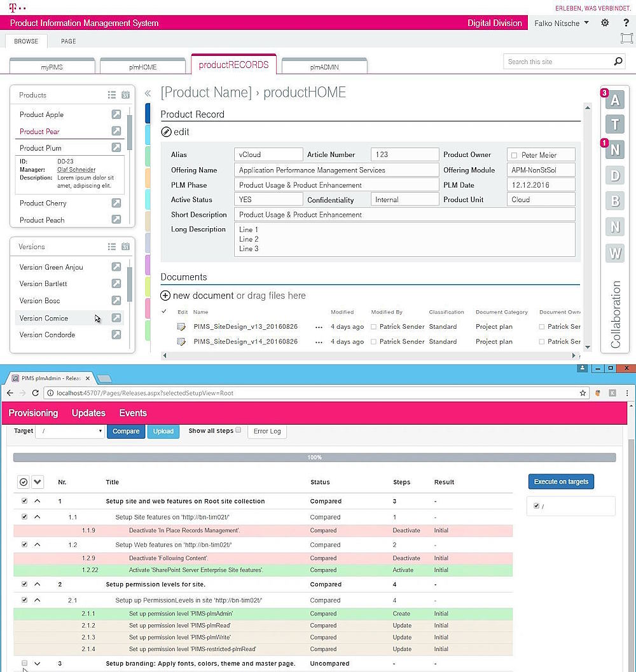Check the step 3 Setup branding checkbox
Image resolution: width=636 pixels, height=672 pixels.
click(24, 663)
